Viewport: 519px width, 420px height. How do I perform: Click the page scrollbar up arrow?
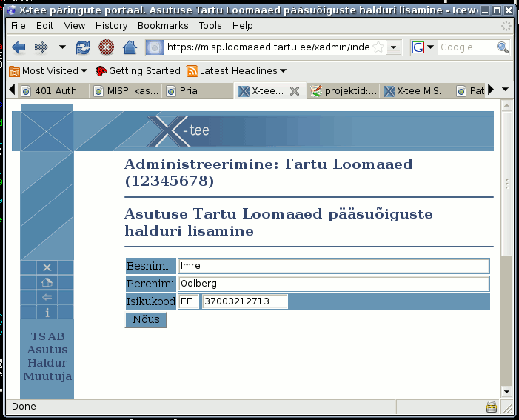click(506, 106)
